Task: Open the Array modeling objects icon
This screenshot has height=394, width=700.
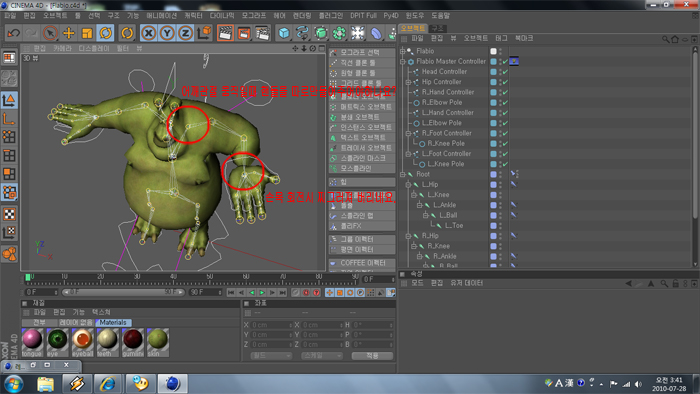Action: click(x=339, y=33)
